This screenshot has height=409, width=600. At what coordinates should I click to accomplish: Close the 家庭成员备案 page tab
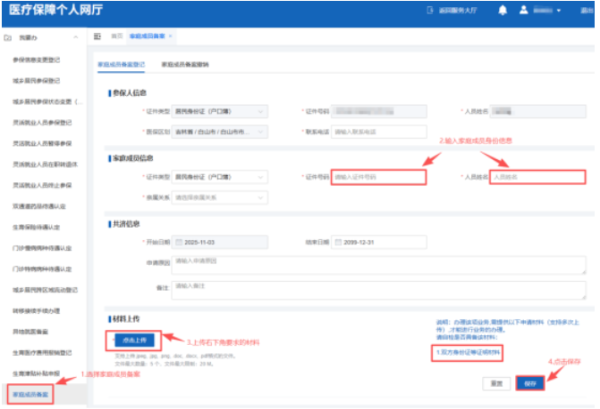point(171,35)
